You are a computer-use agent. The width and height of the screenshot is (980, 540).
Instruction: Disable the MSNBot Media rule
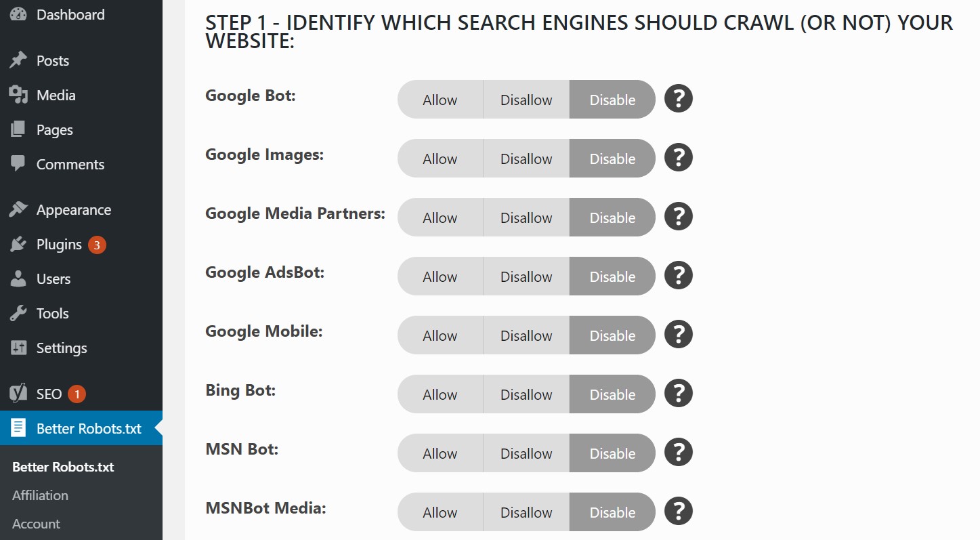[x=612, y=512]
